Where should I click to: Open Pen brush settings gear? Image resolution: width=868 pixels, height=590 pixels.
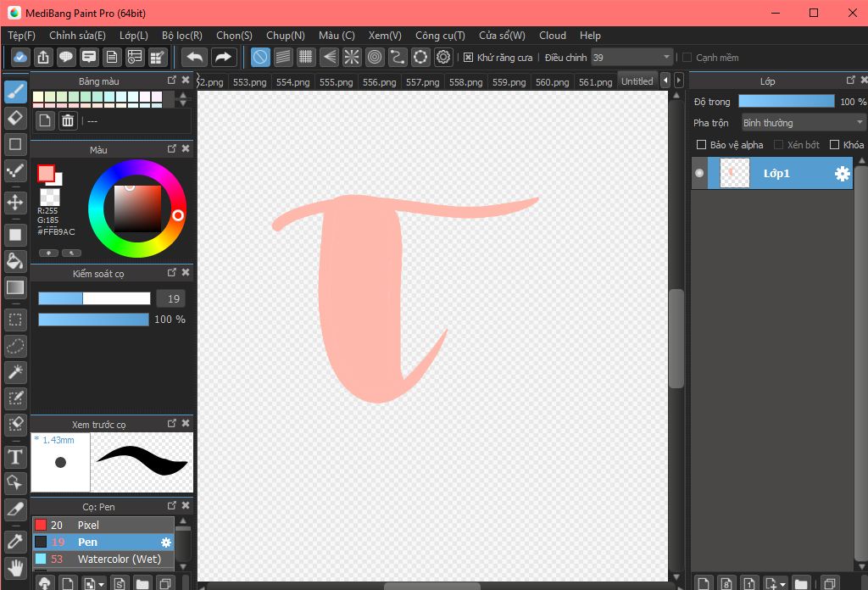165,543
